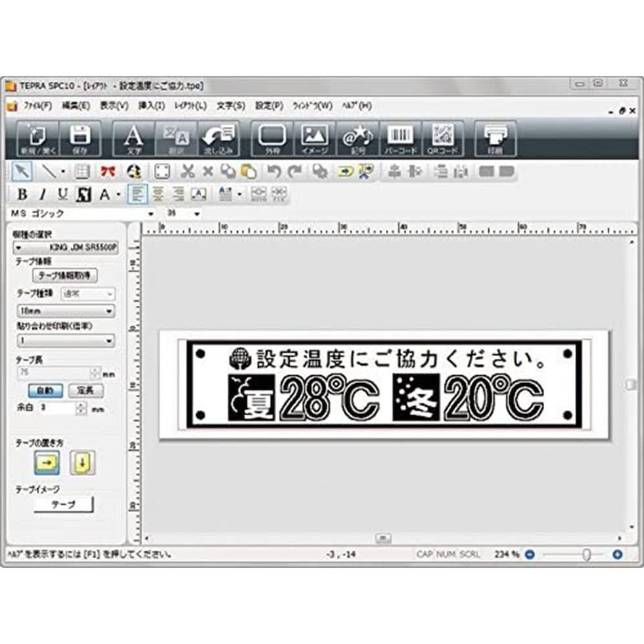Screen dimensions: 644x644
Task: Select the arrow pointer tool
Action: [20, 172]
